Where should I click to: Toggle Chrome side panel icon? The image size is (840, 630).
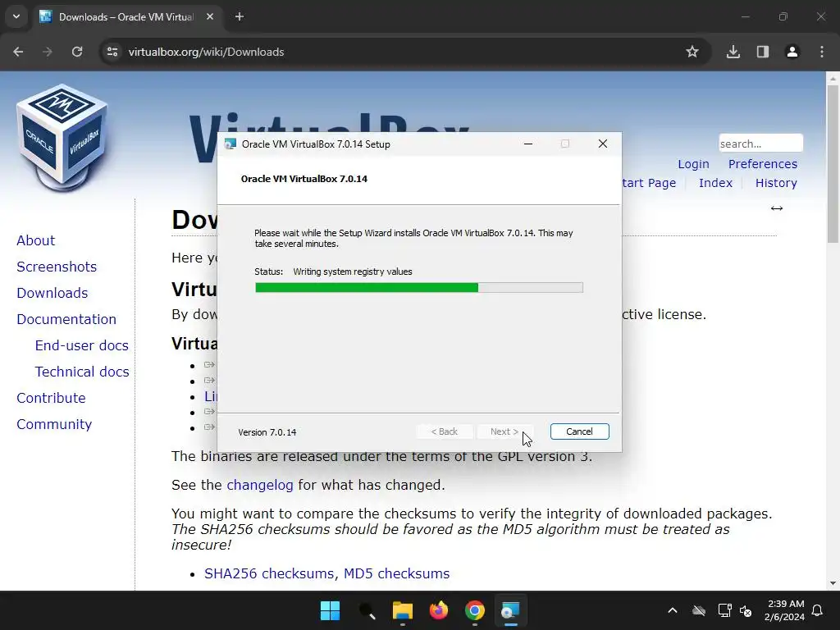click(x=762, y=52)
